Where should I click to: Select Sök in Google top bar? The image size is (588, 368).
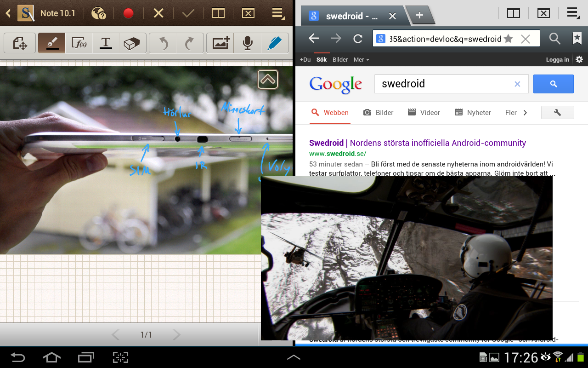coord(322,60)
